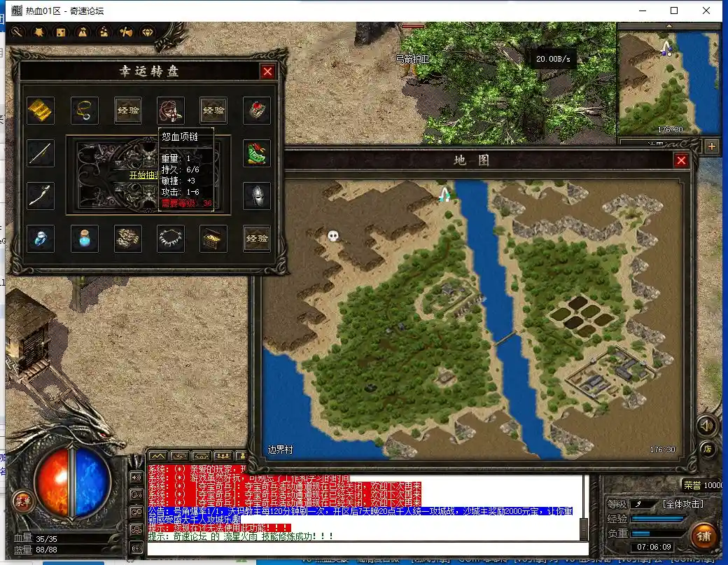Screen dimensions: 728x565
Task: Select the spear weapon prize slot
Action: click(x=41, y=153)
